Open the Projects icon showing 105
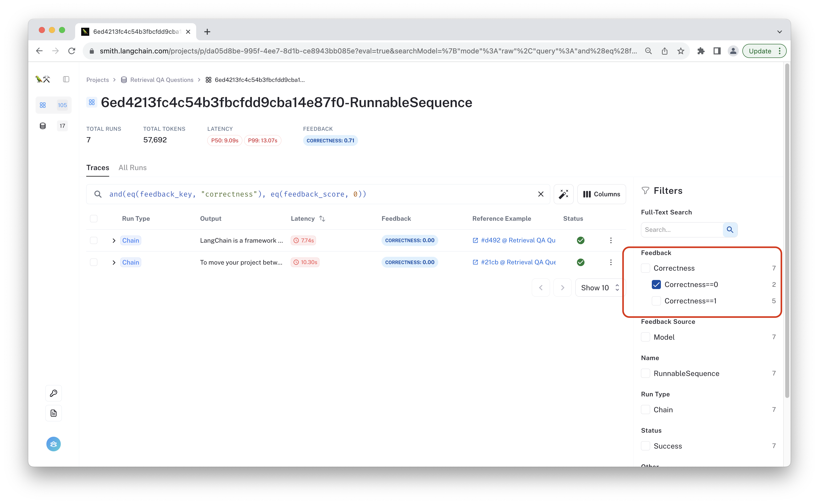Image resolution: width=819 pixels, height=504 pixels. click(x=53, y=105)
